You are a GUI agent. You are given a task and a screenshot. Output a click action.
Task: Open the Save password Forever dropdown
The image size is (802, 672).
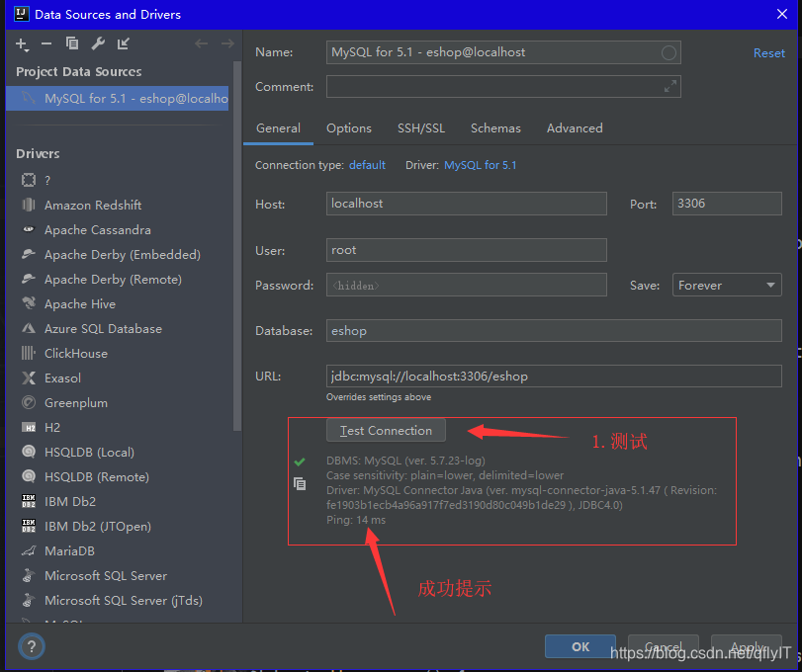click(x=727, y=285)
